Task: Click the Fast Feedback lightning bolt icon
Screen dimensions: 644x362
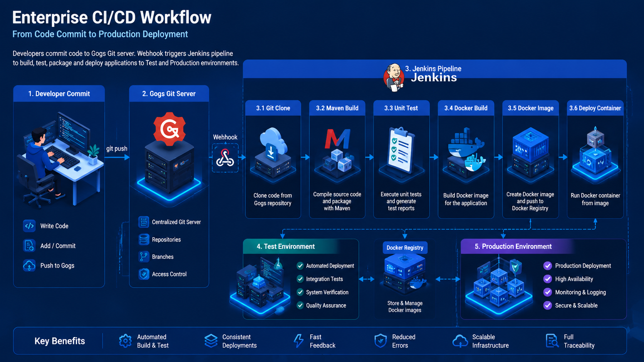Action: pyautogui.click(x=299, y=341)
